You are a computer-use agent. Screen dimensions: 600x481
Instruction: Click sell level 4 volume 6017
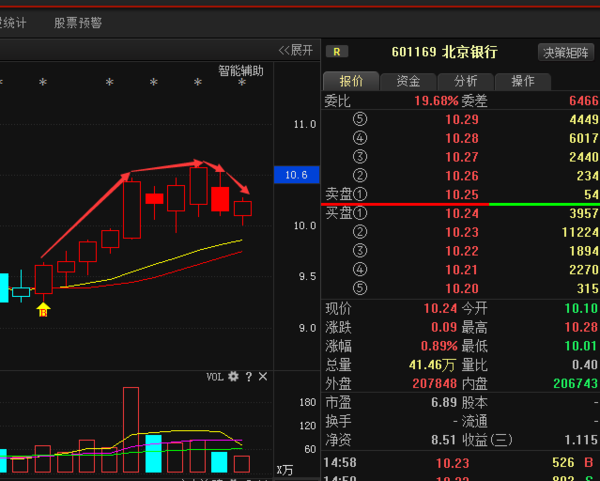tap(584, 139)
